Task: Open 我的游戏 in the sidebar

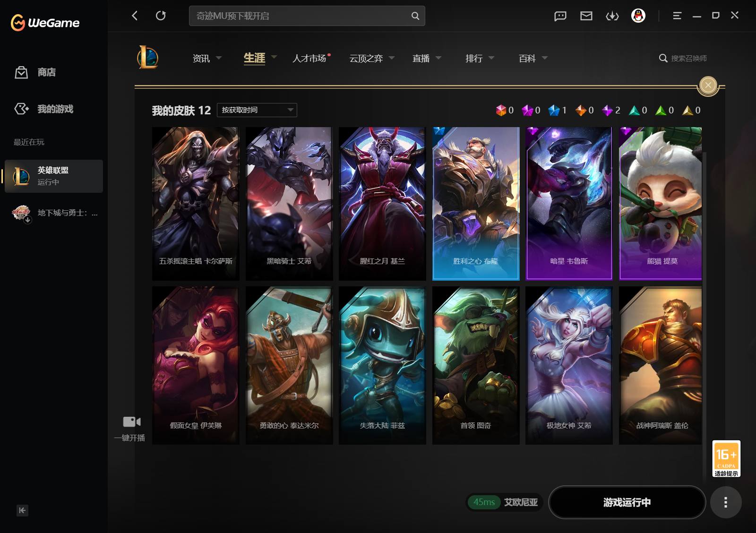Action: point(55,109)
